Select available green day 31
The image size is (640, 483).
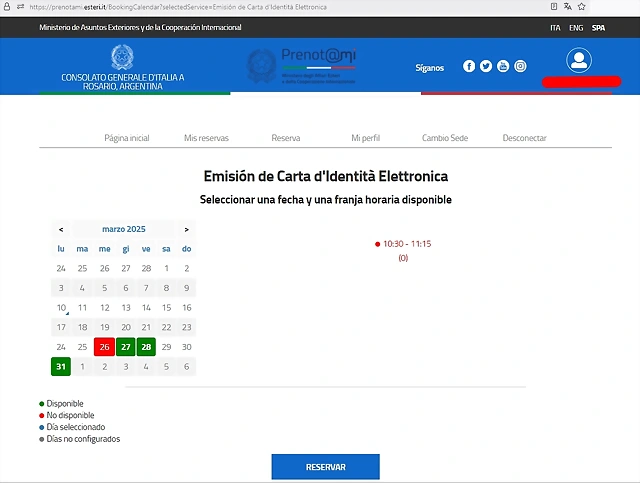pyautogui.click(x=61, y=367)
